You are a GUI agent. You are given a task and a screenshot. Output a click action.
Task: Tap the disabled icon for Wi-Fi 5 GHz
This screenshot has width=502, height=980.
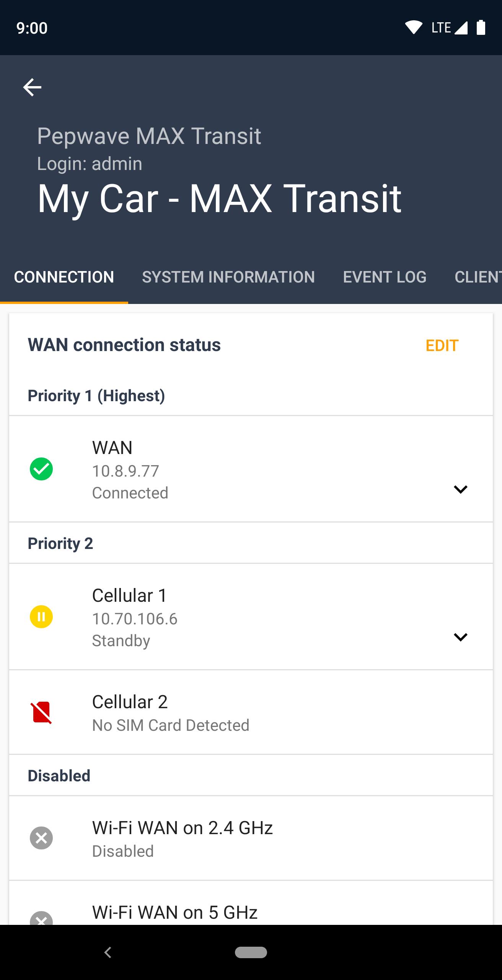coord(41,919)
